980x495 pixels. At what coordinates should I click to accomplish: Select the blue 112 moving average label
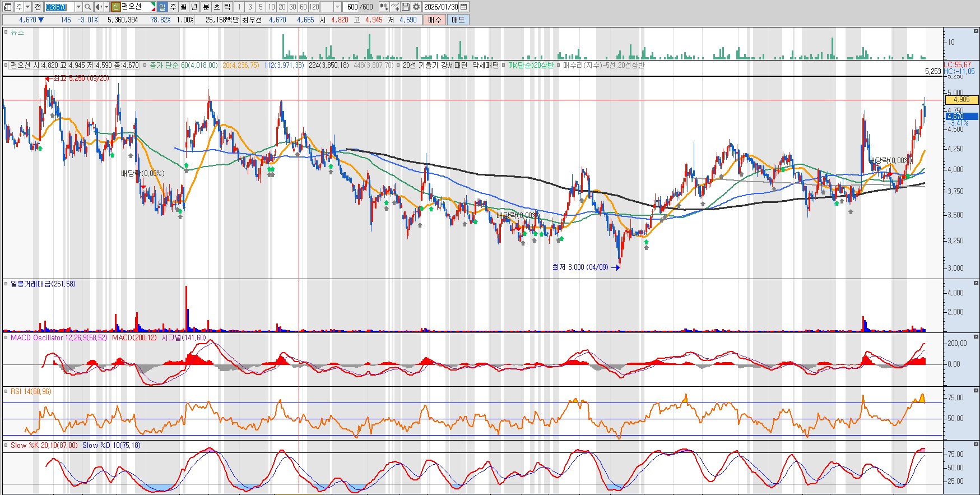(284, 65)
